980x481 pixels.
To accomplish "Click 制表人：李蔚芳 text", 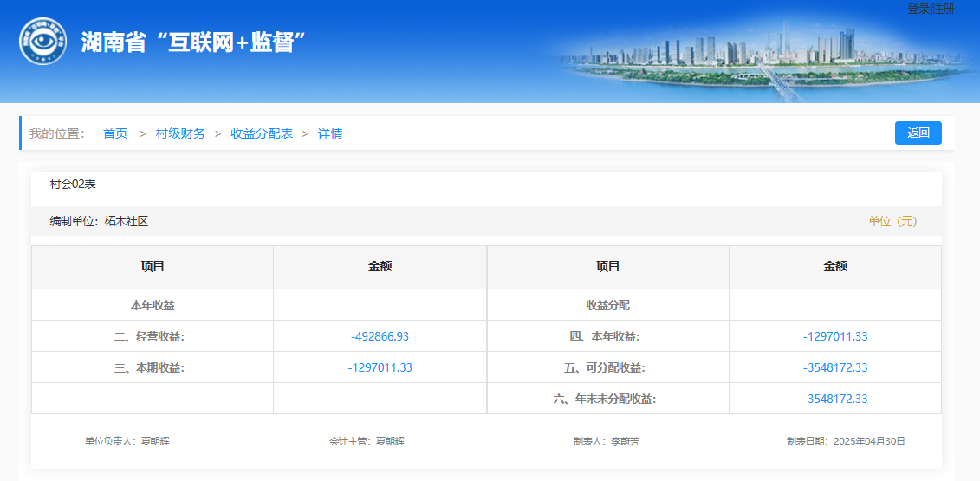I will tap(607, 442).
